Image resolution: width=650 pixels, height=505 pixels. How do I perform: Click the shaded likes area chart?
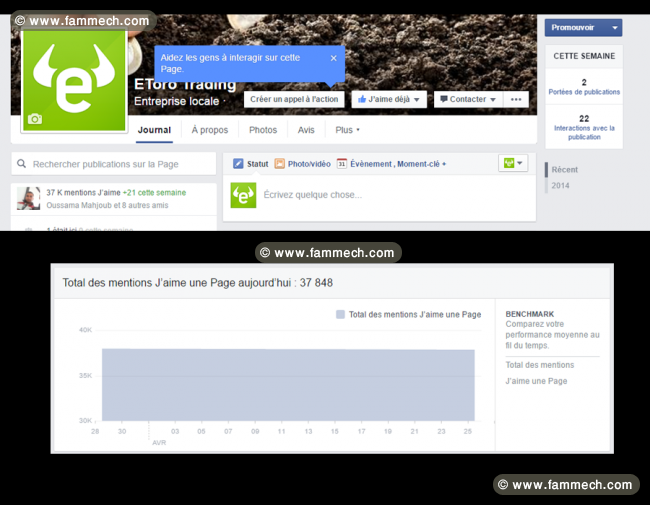288,385
